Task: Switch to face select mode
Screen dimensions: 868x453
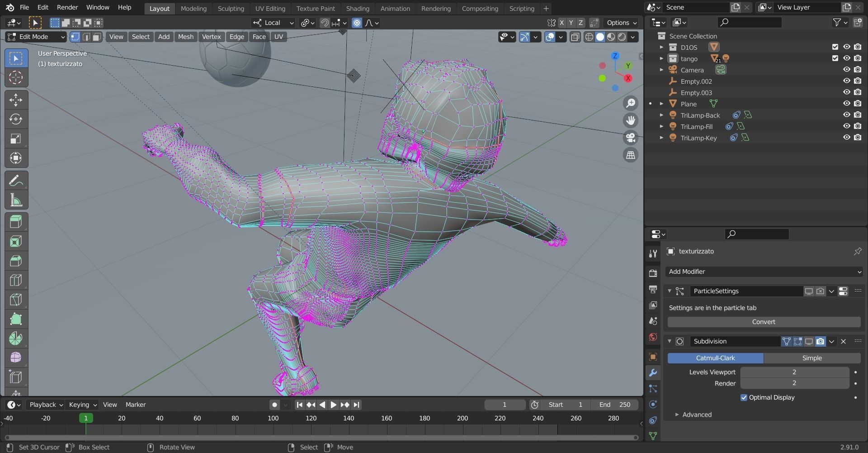Action: click(96, 37)
